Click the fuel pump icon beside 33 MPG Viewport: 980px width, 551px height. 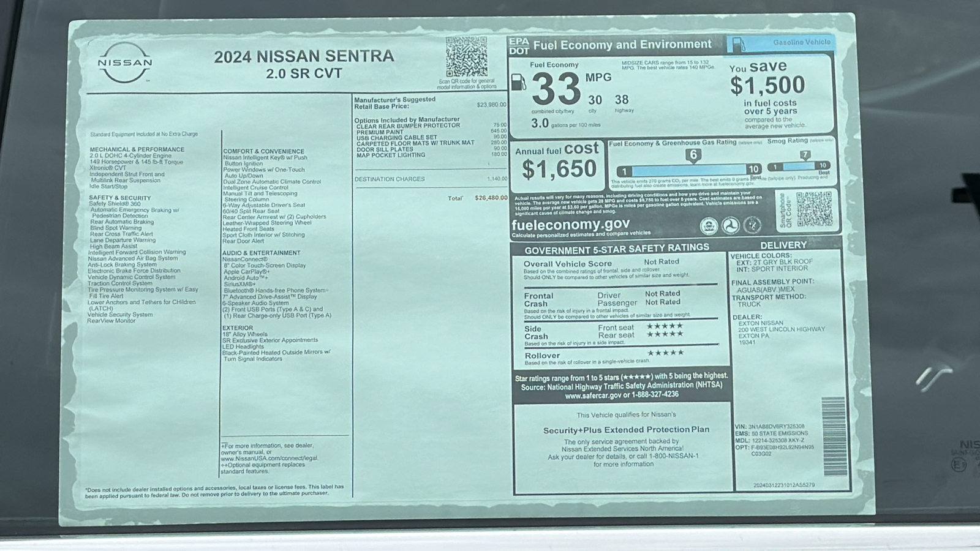[518, 82]
